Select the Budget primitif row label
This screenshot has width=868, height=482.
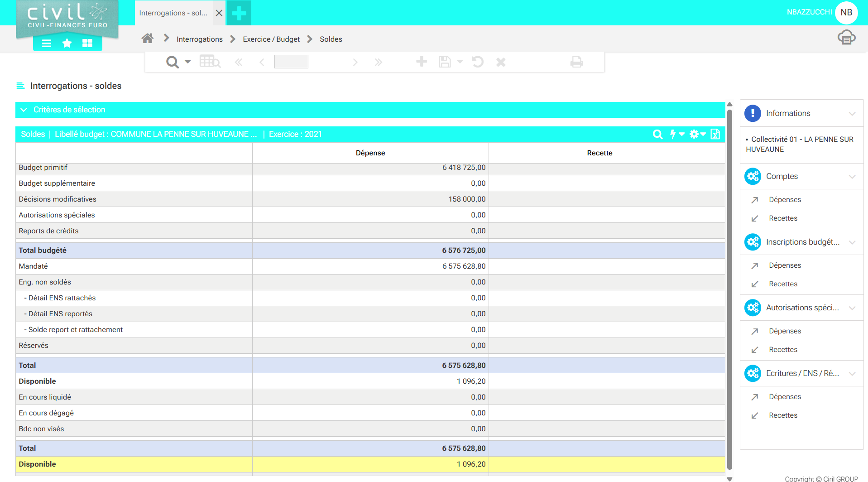coord(43,168)
